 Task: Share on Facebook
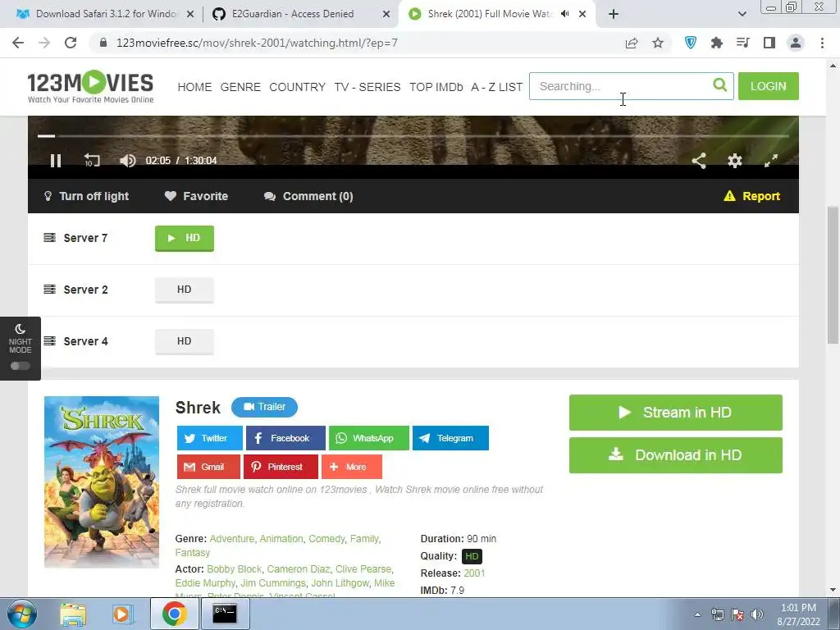(285, 438)
